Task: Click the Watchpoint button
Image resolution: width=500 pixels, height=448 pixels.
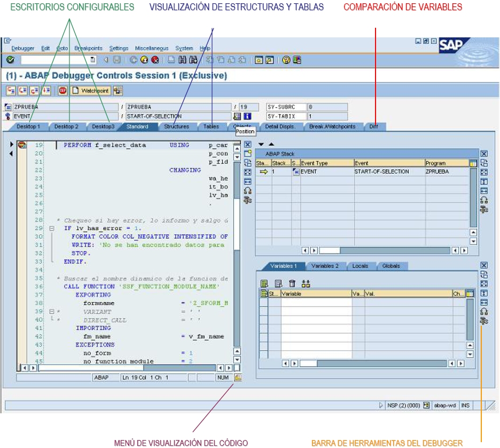Action: [91, 91]
